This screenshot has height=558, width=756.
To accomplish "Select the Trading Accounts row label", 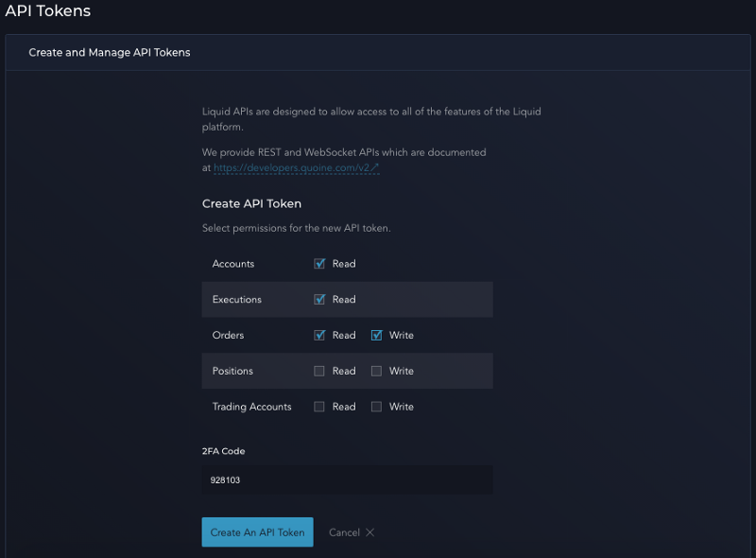I will click(251, 407).
